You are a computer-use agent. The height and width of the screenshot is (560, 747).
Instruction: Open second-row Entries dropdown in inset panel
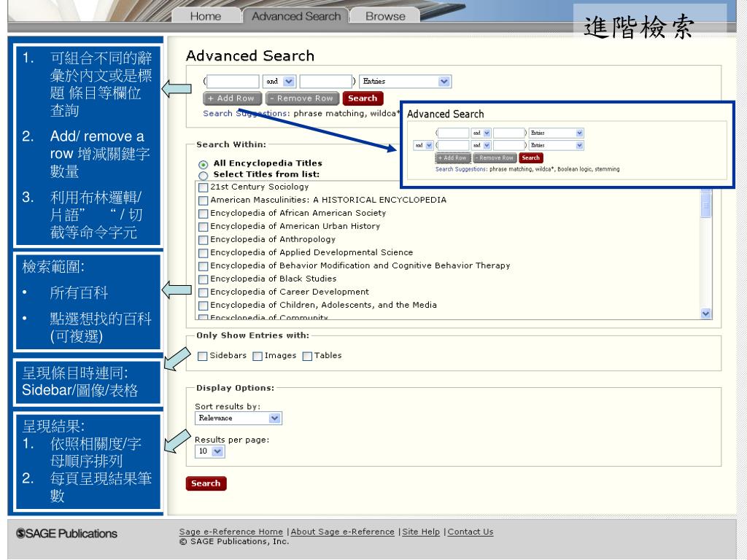click(x=556, y=145)
